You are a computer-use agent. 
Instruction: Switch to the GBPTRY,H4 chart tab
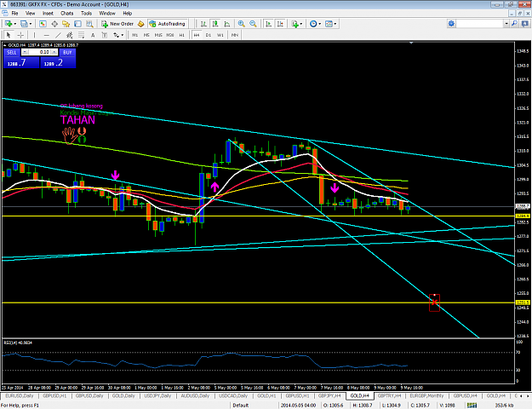point(389,395)
